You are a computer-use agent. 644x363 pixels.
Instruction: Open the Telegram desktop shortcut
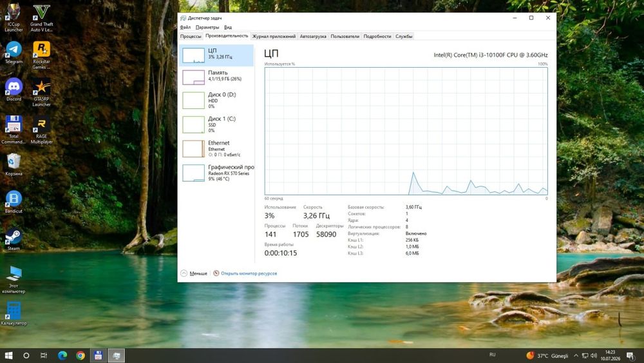[x=14, y=53]
